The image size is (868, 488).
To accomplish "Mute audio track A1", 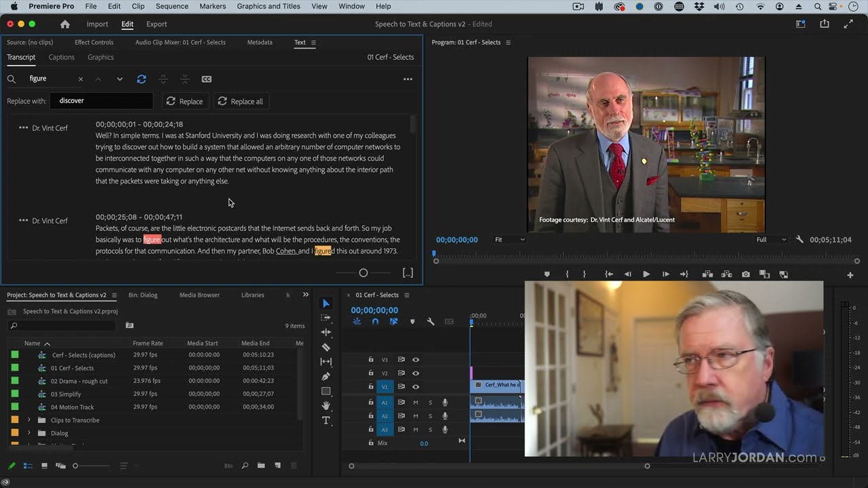I will [x=416, y=403].
